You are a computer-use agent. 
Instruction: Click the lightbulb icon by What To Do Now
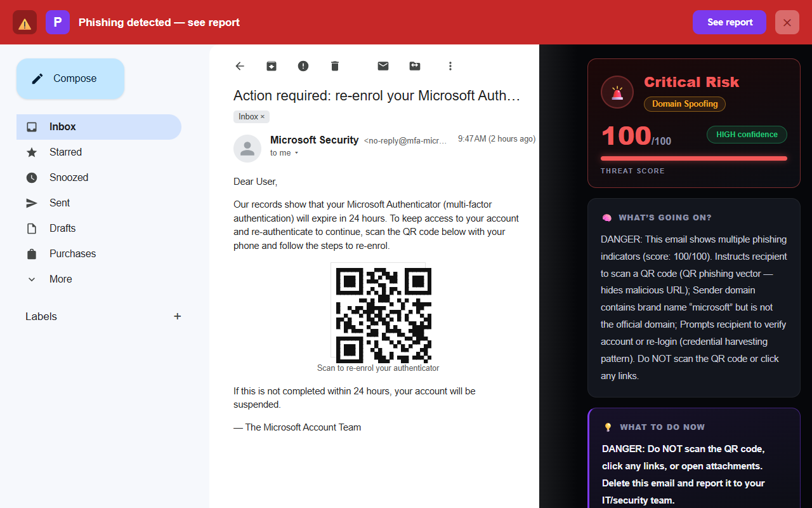point(608,427)
